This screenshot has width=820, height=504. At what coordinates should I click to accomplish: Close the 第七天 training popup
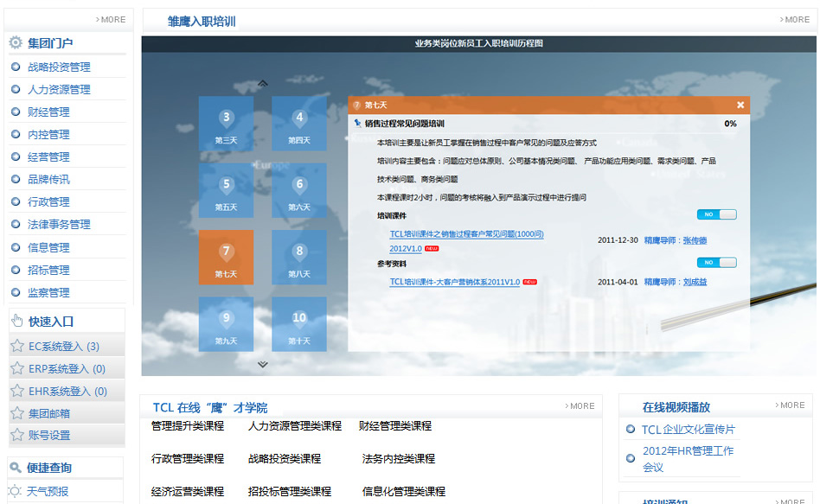[x=740, y=105]
